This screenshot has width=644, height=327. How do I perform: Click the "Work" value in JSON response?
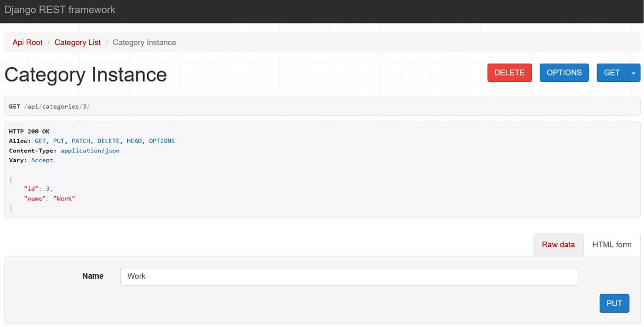(65, 198)
